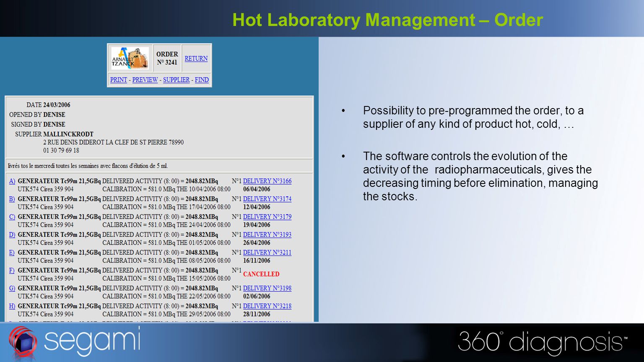
Task: Open the SUPPLIER link
Action: 176,80
